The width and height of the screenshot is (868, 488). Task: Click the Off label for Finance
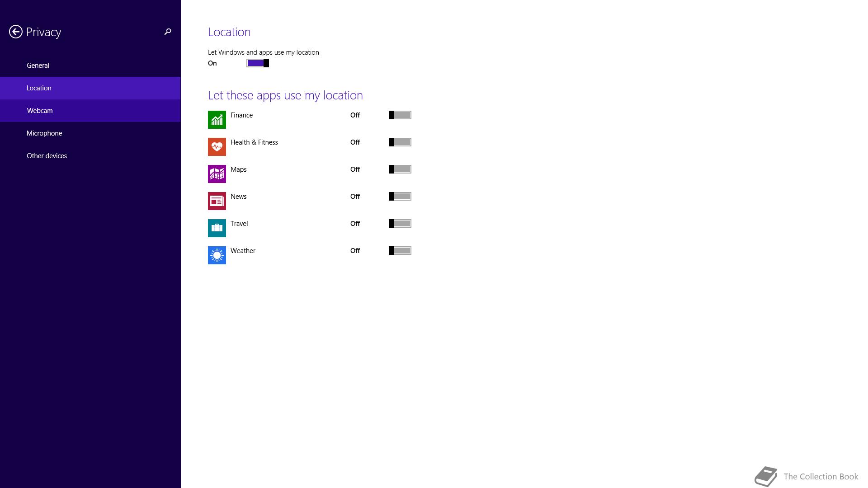tap(355, 115)
